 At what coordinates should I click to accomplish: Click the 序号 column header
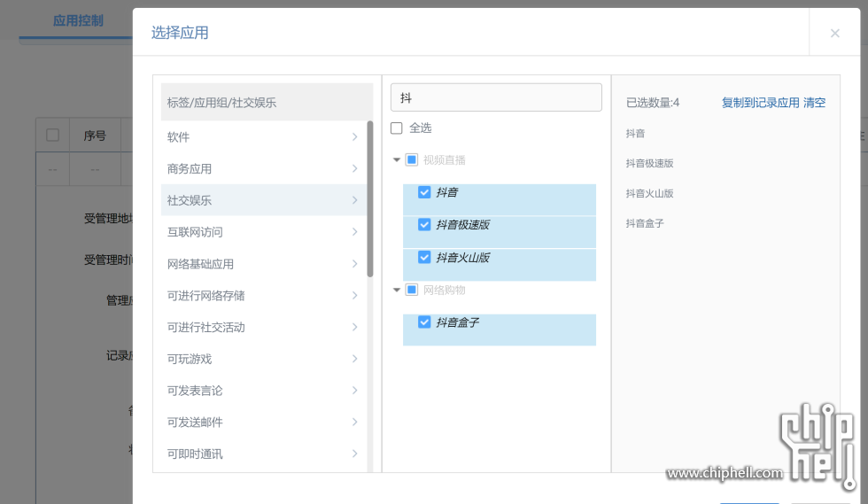95,136
